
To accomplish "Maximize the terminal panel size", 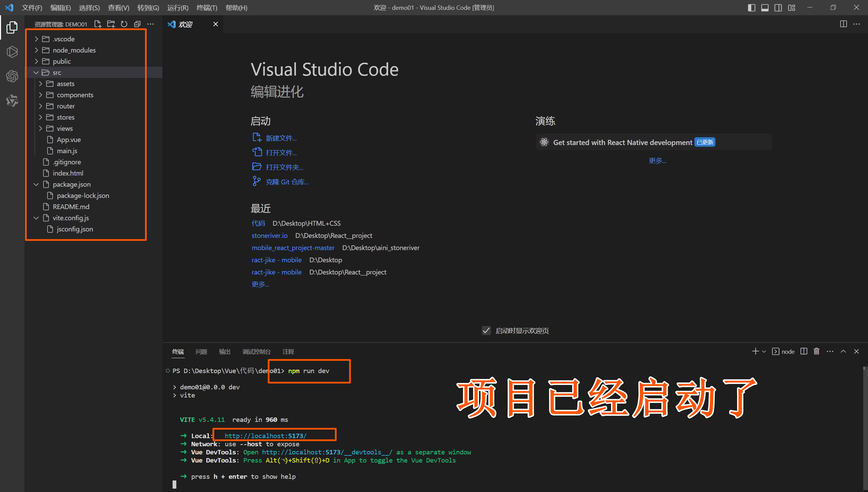I will point(843,351).
